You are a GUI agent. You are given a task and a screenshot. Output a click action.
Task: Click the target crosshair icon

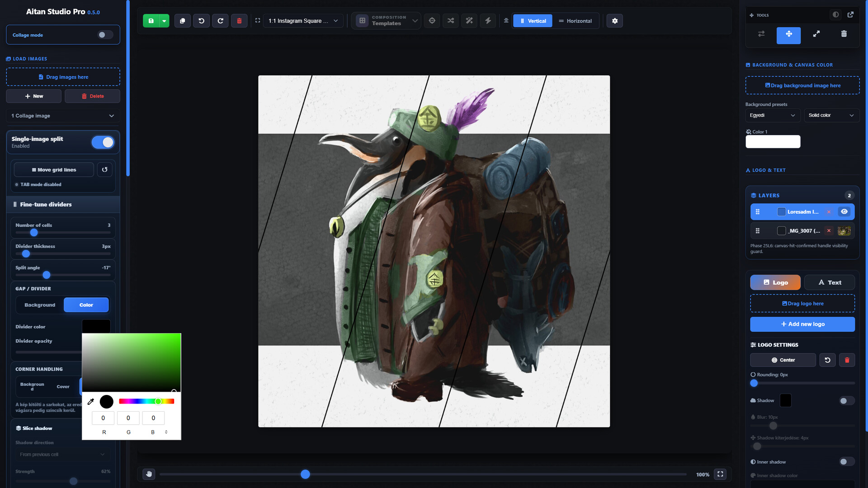point(432,21)
